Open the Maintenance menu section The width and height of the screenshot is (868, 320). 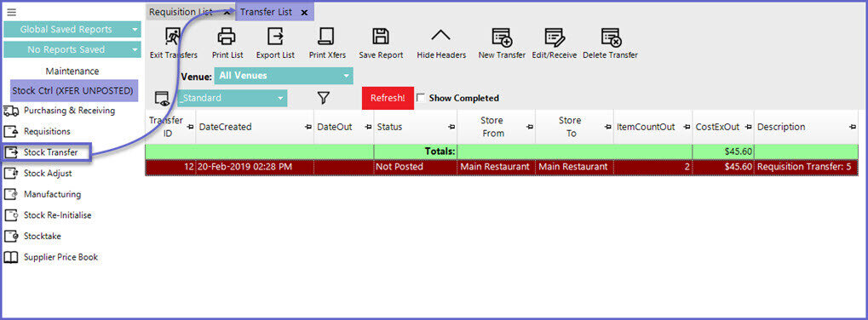[72, 71]
